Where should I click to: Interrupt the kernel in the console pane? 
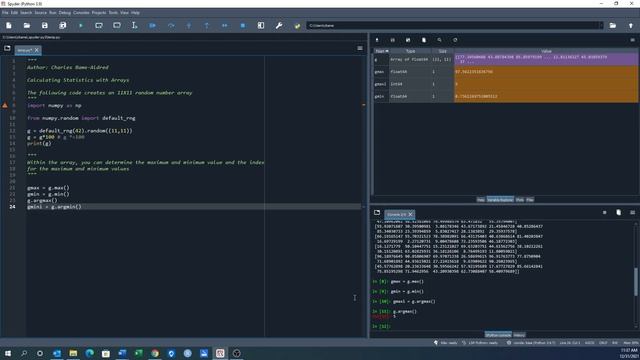[x=604, y=213]
